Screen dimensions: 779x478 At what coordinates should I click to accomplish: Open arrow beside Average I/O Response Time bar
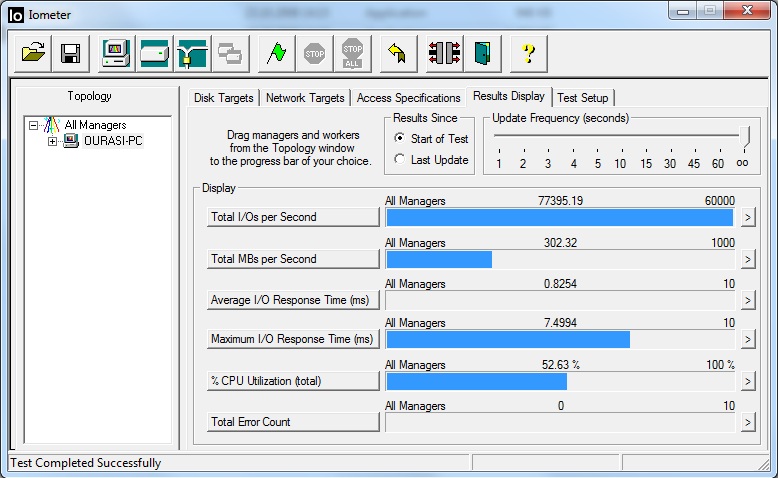748,301
